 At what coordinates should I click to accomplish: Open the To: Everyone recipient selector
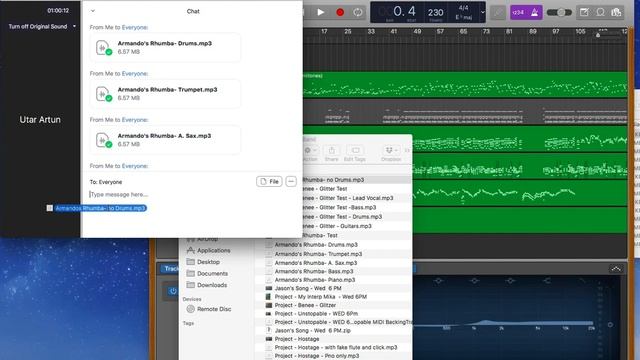[106, 182]
